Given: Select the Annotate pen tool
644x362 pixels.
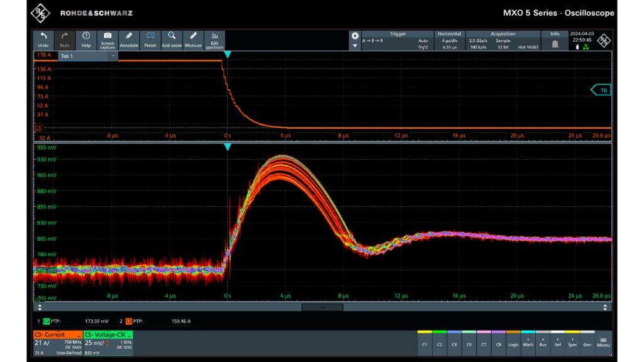Looking at the screenshot, I should (x=129, y=40).
